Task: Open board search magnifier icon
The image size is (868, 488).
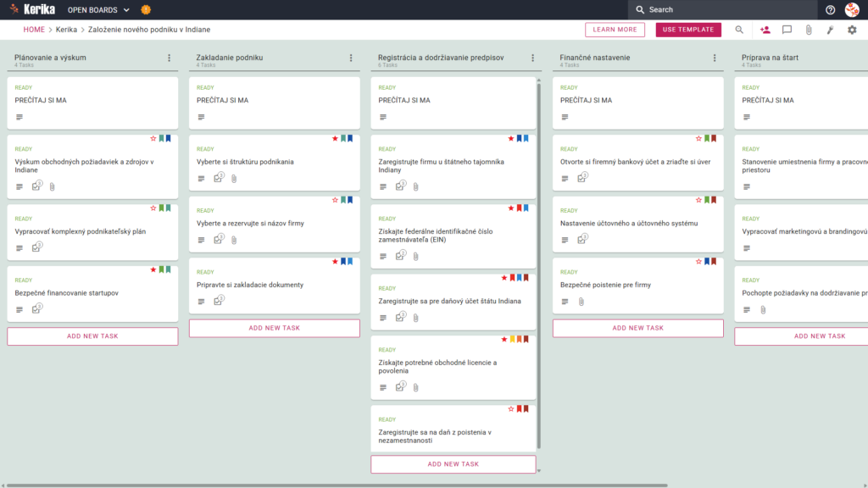Action: [739, 30]
